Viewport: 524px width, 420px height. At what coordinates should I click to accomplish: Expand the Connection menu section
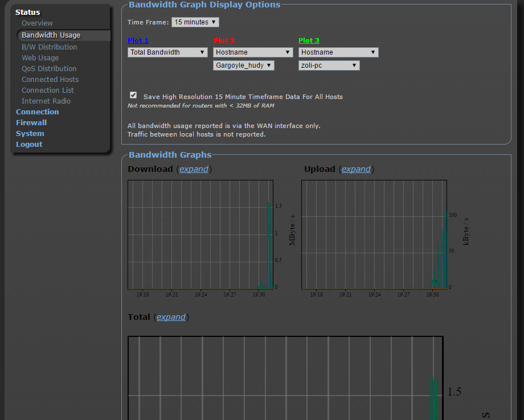click(x=38, y=112)
